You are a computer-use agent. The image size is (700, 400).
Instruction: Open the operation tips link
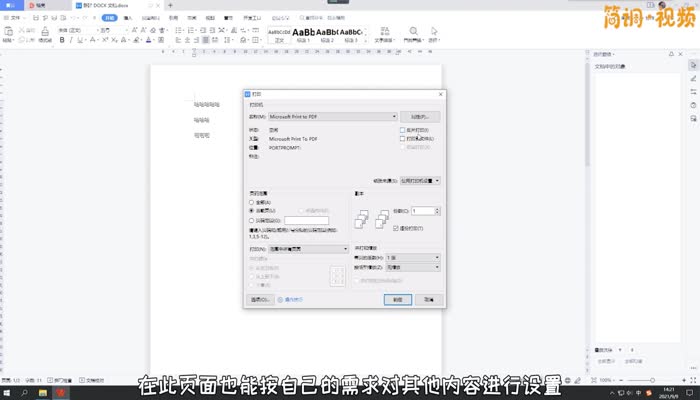tap(290, 300)
